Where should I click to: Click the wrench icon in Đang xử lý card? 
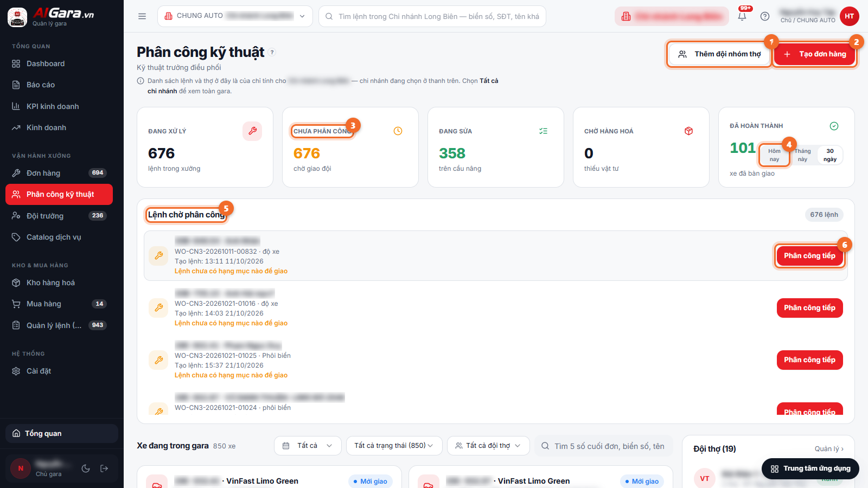click(252, 131)
